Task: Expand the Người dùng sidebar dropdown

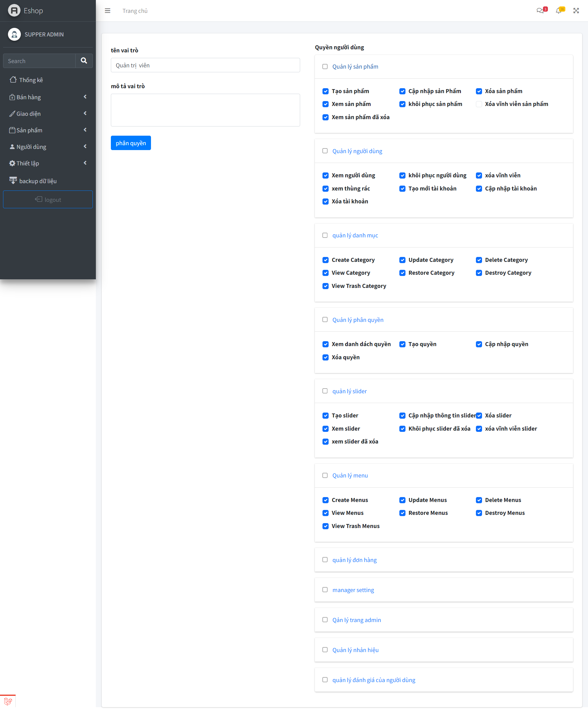Action: [48, 146]
